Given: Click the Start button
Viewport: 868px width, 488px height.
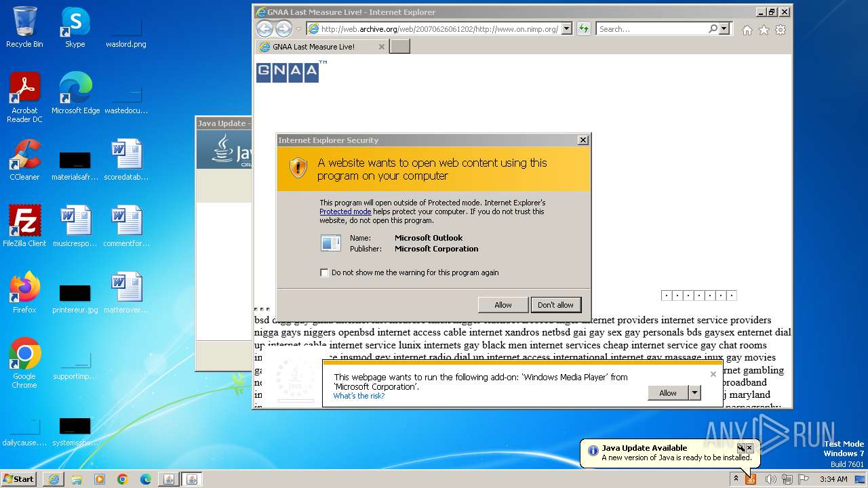Looking at the screenshot, I should point(19,479).
